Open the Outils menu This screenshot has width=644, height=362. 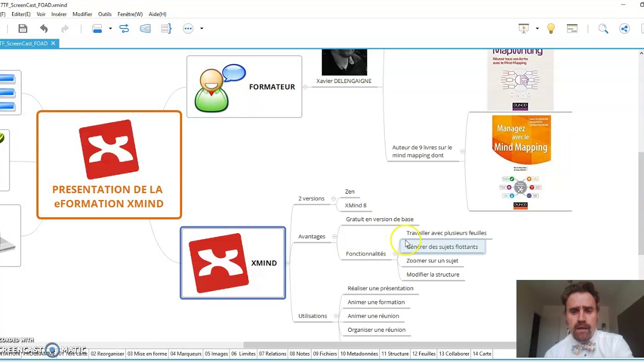click(x=105, y=14)
